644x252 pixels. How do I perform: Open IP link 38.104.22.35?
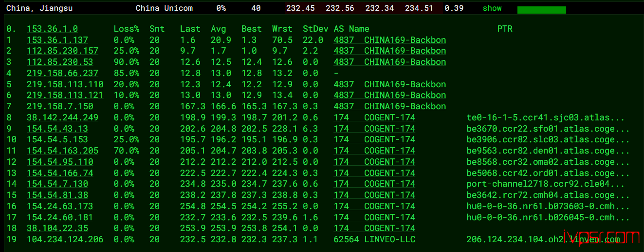pos(57,228)
